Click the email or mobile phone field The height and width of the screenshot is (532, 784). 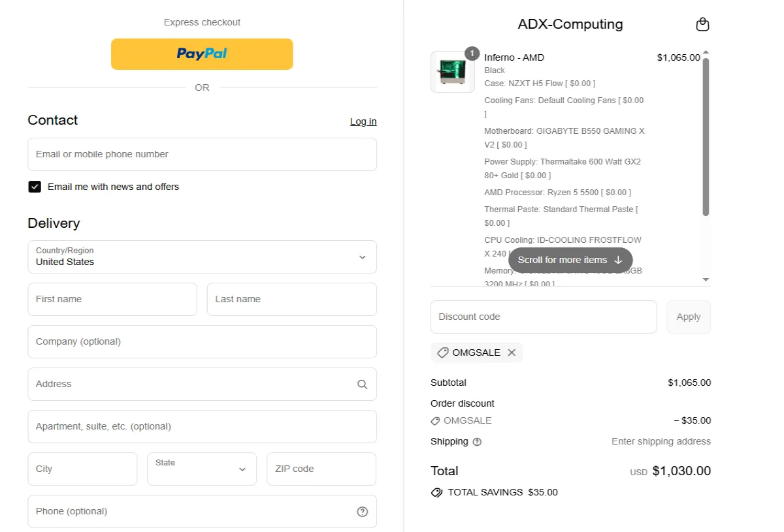pos(202,154)
